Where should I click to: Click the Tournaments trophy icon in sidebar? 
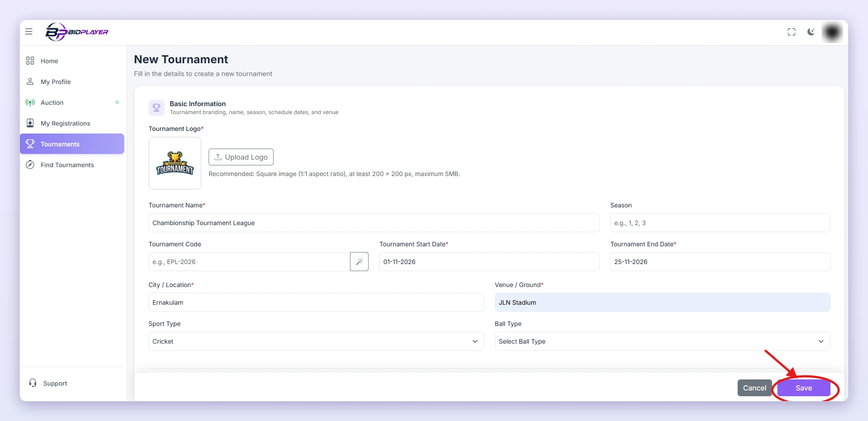30,144
